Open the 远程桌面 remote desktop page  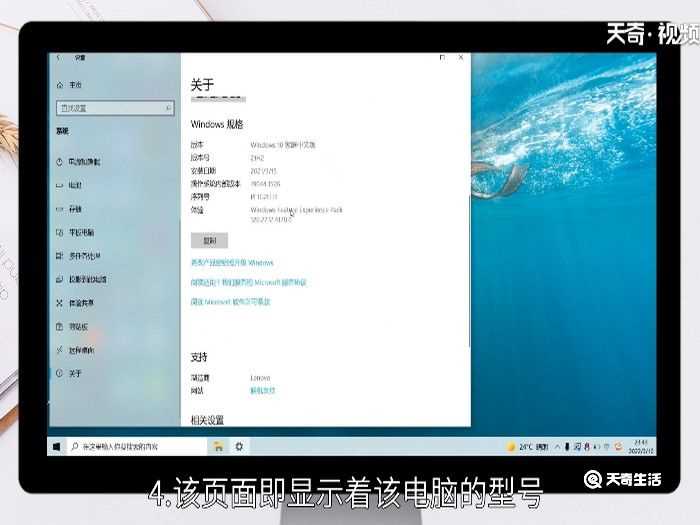pos(75,350)
